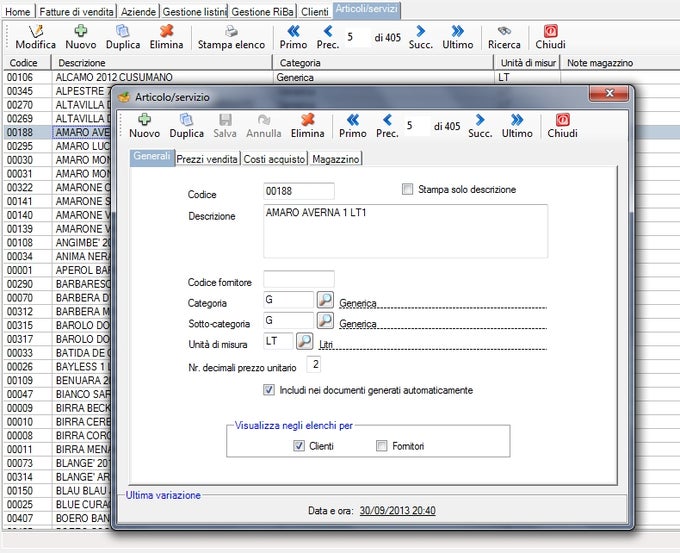Image resolution: width=680 pixels, height=553 pixels.
Task: Click into Codice fornitore input field
Action: (x=299, y=279)
